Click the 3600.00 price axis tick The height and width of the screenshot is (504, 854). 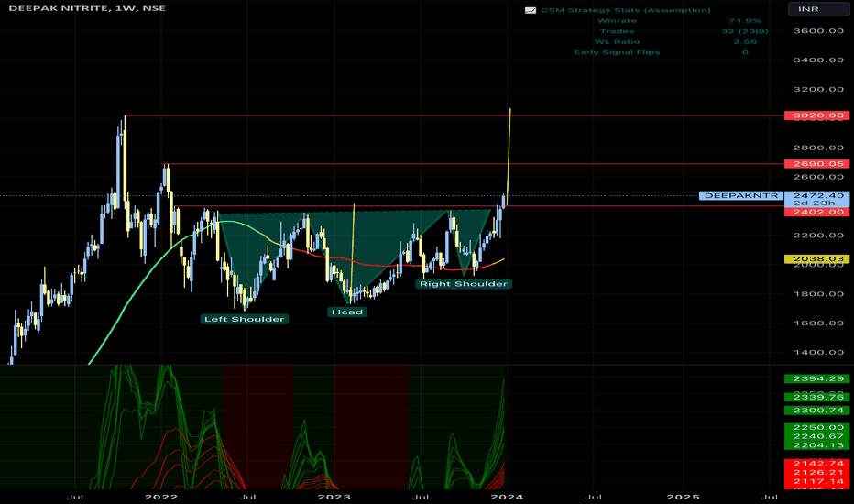point(818,31)
